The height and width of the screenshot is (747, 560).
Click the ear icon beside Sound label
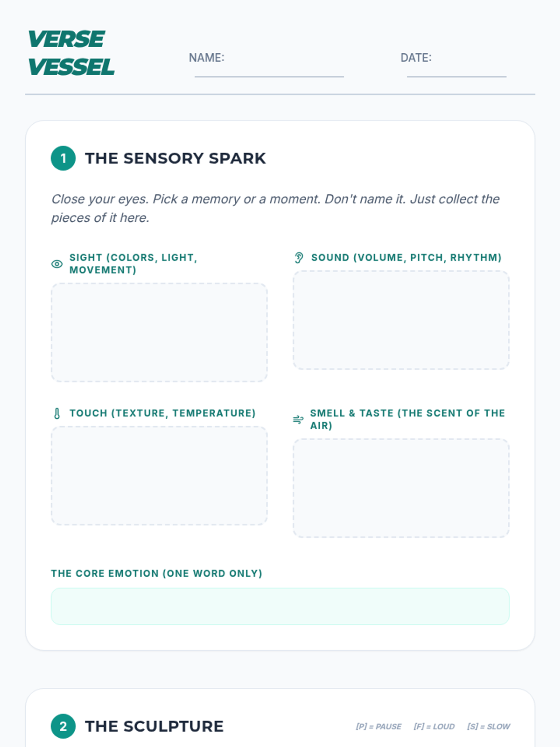click(299, 258)
